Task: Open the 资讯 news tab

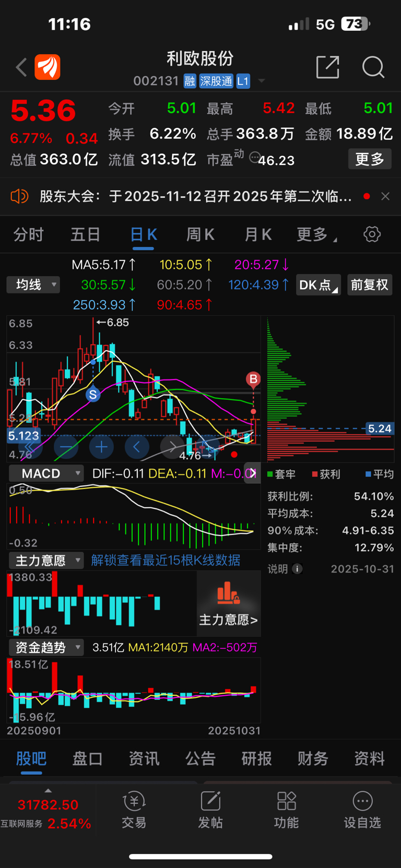Action: pos(144,758)
